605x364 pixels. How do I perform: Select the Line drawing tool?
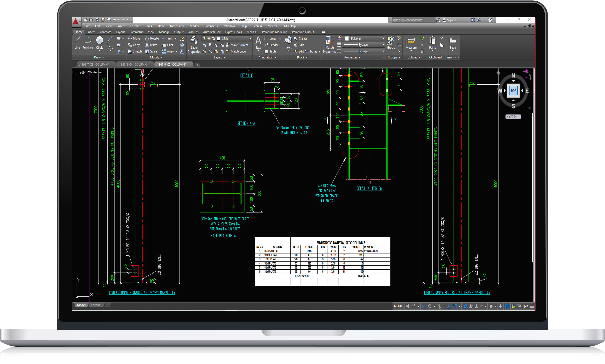click(77, 43)
